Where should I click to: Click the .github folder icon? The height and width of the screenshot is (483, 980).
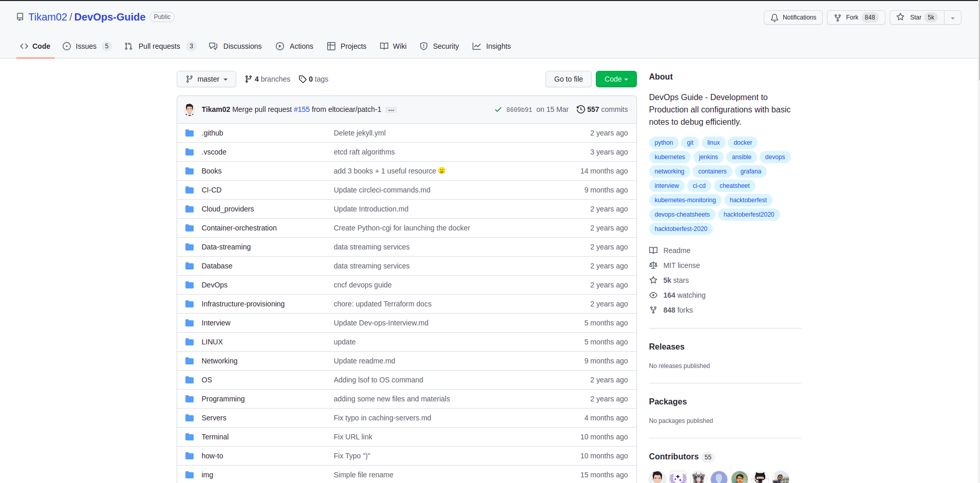tap(190, 133)
